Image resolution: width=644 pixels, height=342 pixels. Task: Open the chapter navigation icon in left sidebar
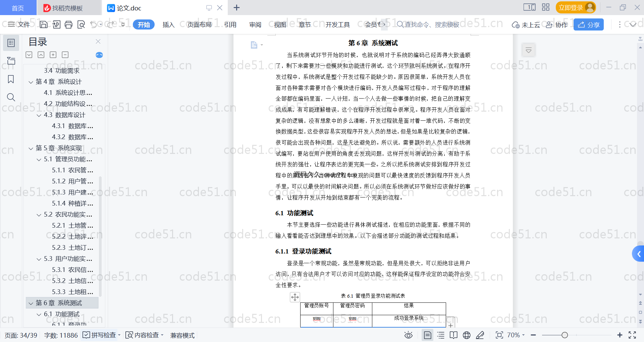pos(11,61)
